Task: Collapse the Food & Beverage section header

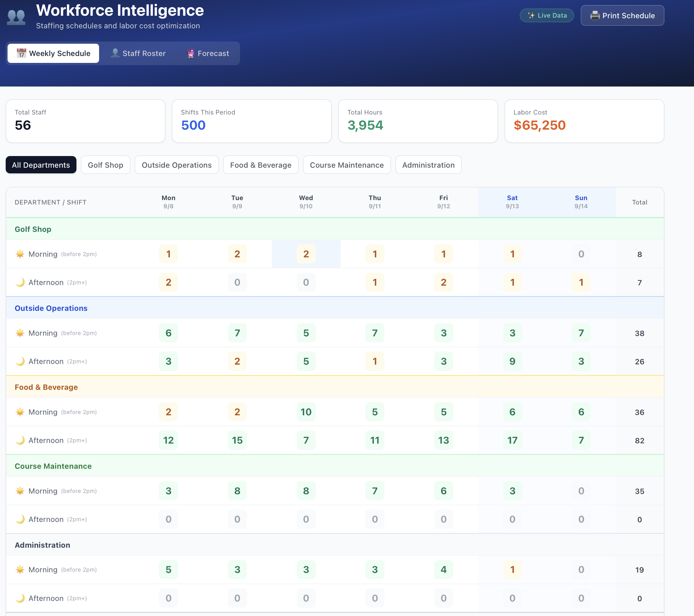Action: pyautogui.click(x=46, y=387)
